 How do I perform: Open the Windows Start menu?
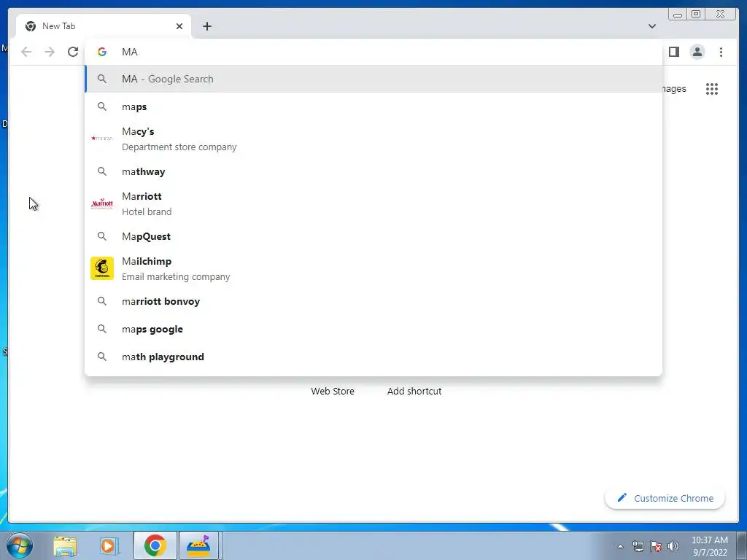(19, 545)
